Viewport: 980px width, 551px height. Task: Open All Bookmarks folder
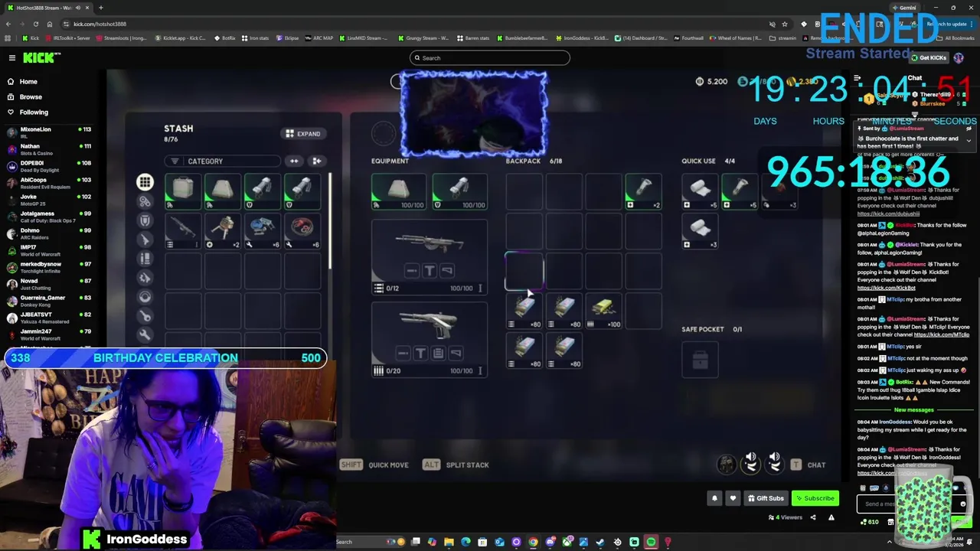tap(956, 37)
